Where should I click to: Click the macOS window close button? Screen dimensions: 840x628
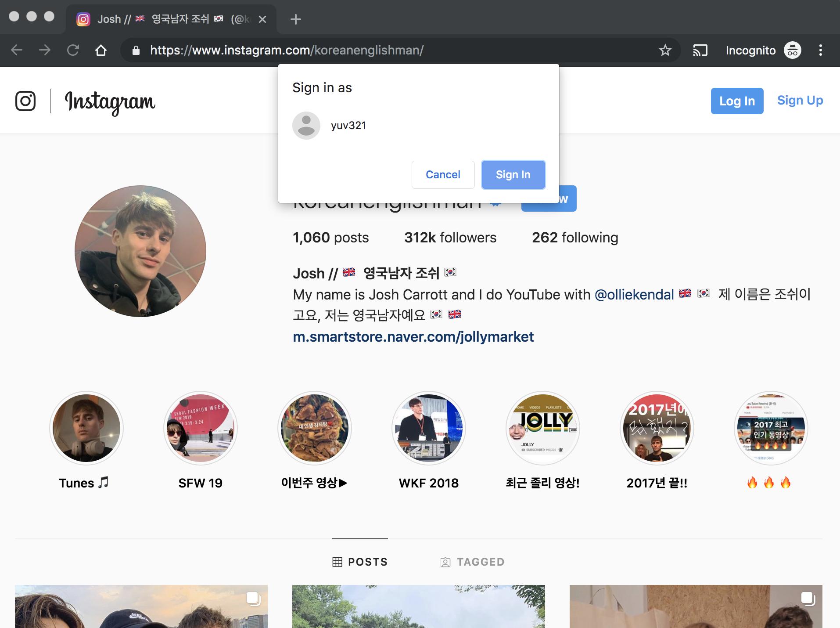click(14, 16)
